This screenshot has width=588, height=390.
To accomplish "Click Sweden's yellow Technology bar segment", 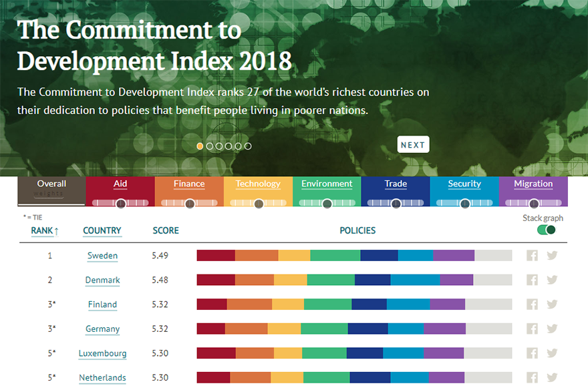I will pos(295,256).
